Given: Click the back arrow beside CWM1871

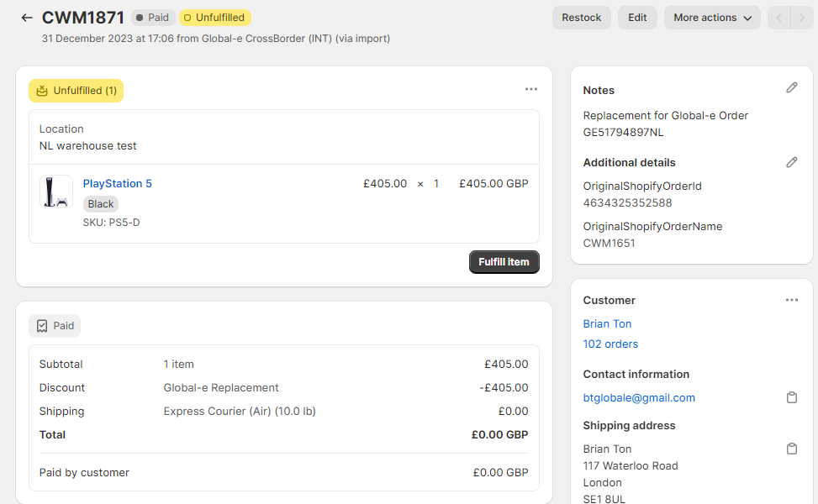Looking at the screenshot, I should click(x=27, y=18).
